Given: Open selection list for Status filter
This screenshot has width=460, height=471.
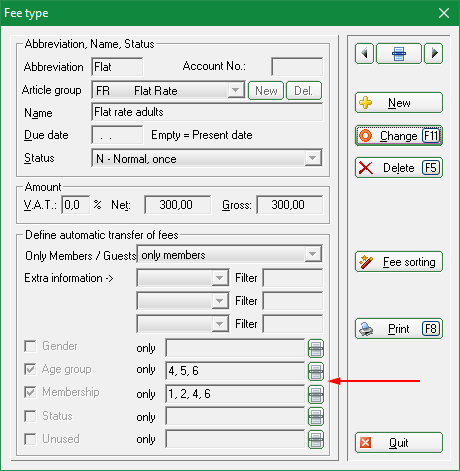Looking at the screenshot, I should 316,417.
